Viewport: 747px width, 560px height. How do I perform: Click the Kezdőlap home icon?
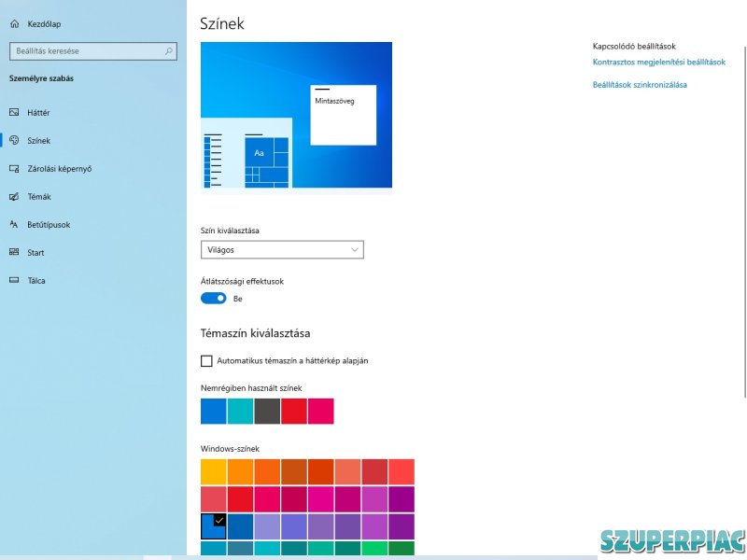point(14,25)
